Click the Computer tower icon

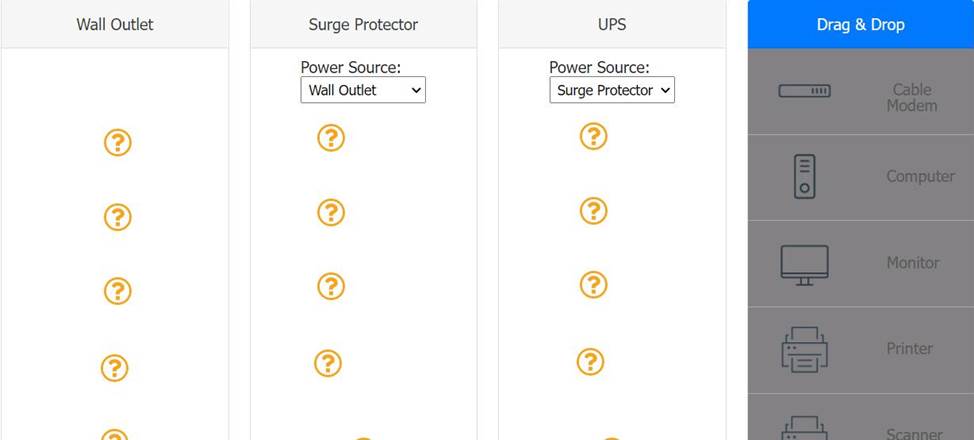point(804,176)
